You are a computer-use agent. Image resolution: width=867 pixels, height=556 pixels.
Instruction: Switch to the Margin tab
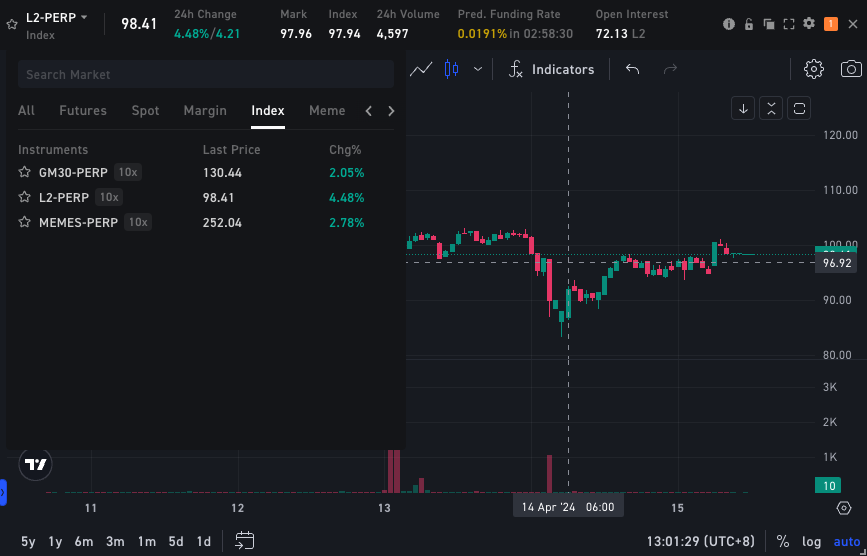(x=205, y=111)
